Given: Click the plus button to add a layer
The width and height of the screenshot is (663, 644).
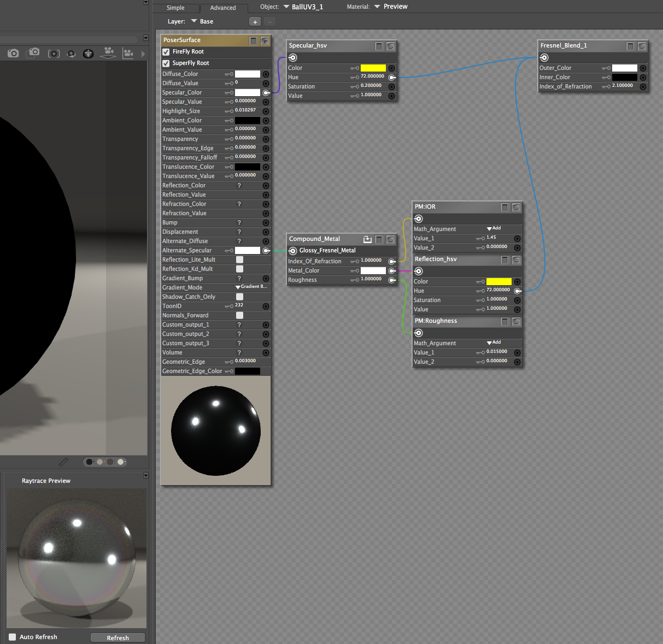Looking at the screenshot, I should [x=255, y=22].
